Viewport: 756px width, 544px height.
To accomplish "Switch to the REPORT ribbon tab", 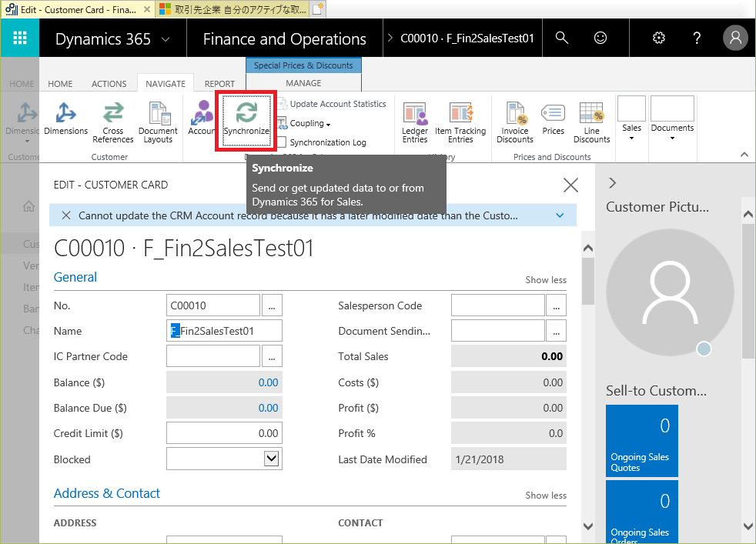I will [219, 84].
